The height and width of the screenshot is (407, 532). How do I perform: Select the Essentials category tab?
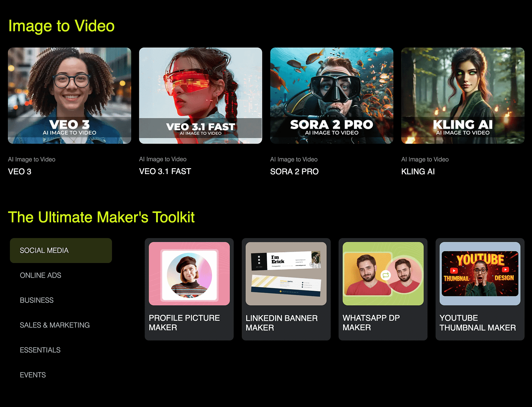click(40, 350)
